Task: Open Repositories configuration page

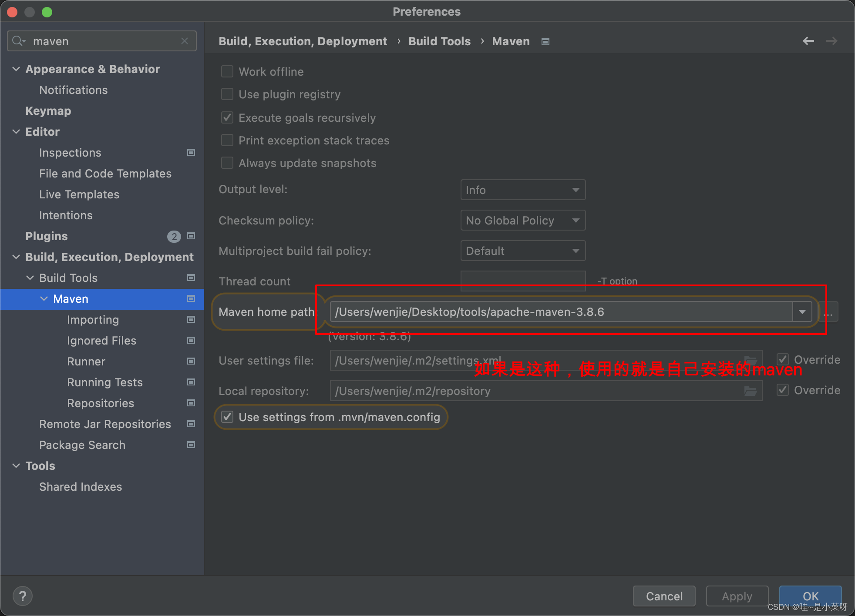Action: pyautogui.click(x=101, y=403)
